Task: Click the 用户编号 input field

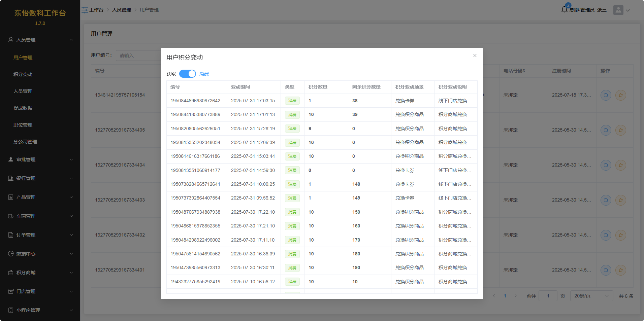Action: tap(139, 56)
